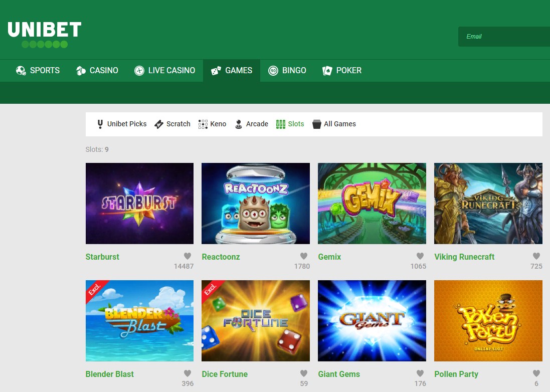
Task: Open the BINGO section
Action: 287,71
